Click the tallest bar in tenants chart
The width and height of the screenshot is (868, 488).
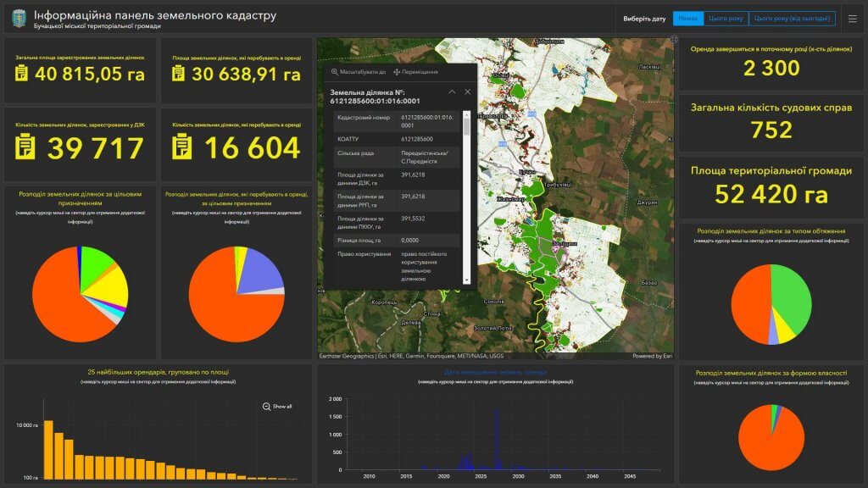[x=48, y=449]
